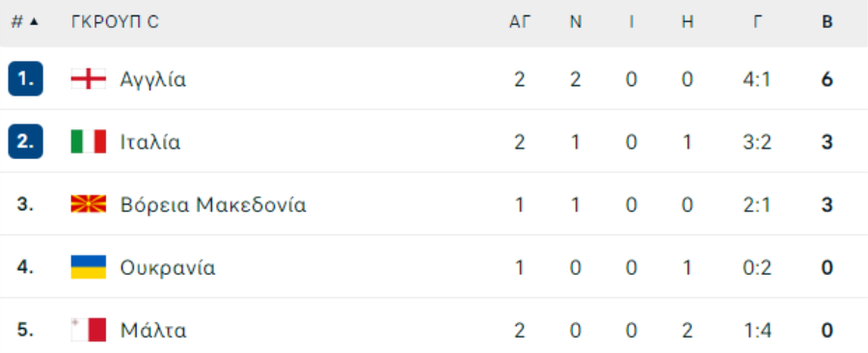The width and height of the screenshot is (868, 353).
Task: Click the Italy flag icon
Action: tap(89, 142)
